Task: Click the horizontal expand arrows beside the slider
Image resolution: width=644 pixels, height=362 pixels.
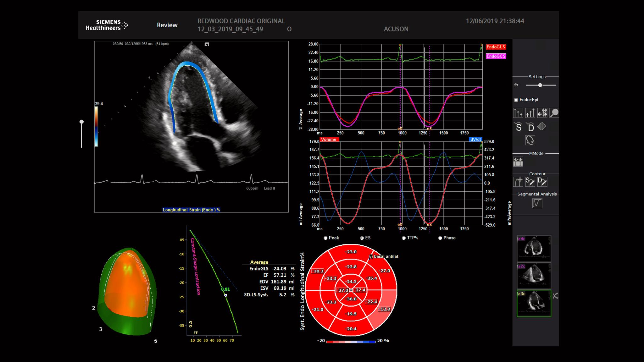Action: click(x=516, y=85)
